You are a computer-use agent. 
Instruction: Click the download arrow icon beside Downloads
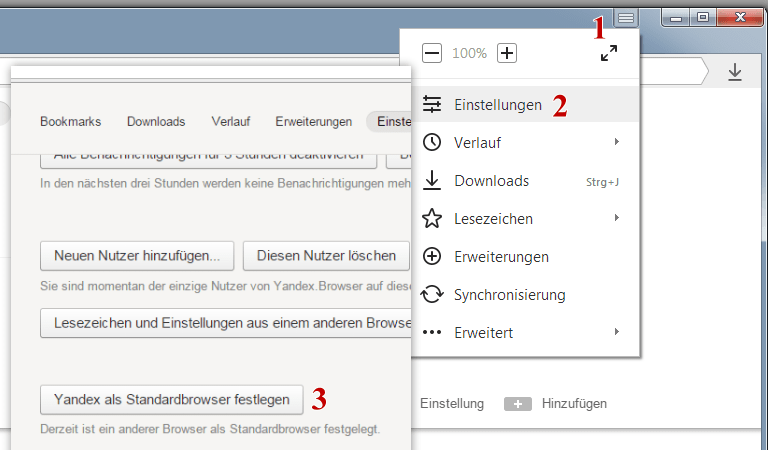click(432, 180)
